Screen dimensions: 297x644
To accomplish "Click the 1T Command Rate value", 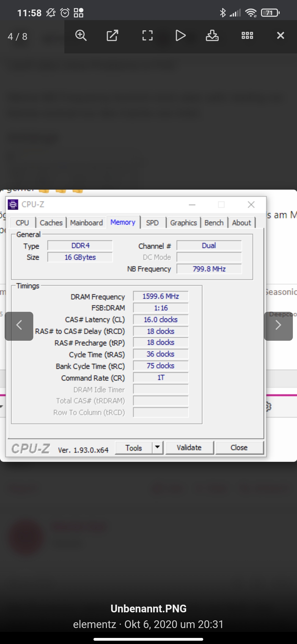I will (x=161, y=378).
